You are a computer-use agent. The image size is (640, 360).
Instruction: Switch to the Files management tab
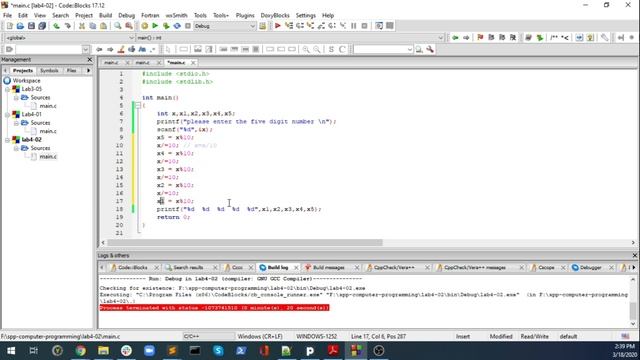click(x=71, y=71)
